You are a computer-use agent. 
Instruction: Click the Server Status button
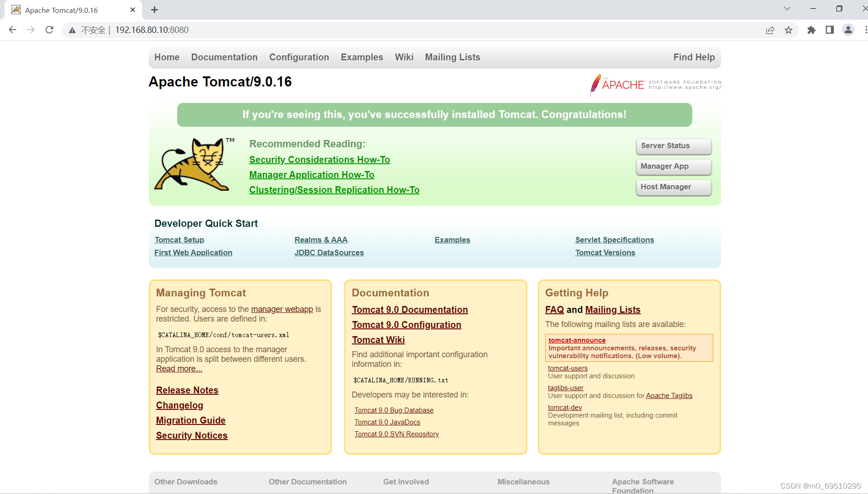click(673, 146)
